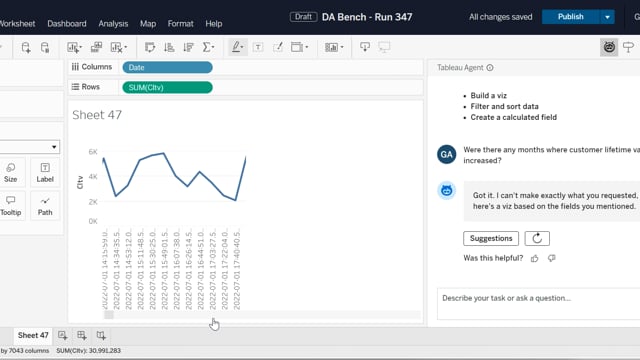Open the Format menu
The height and width of the screenshot is (360, 640).
(x=180, y=24)
